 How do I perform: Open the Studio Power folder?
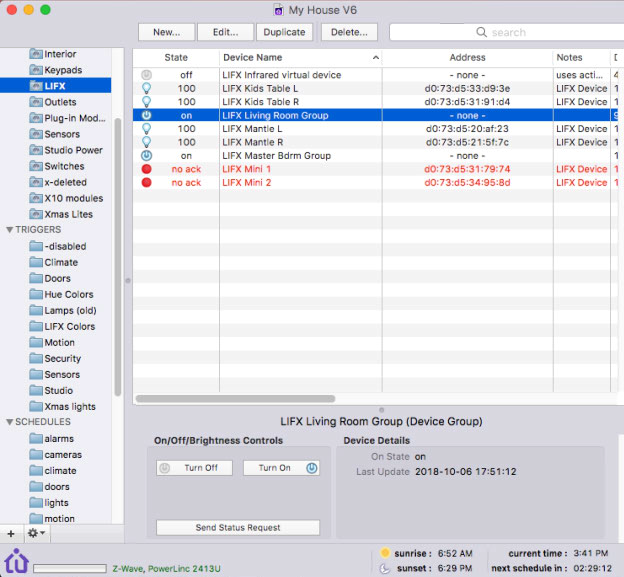point(66,150)
